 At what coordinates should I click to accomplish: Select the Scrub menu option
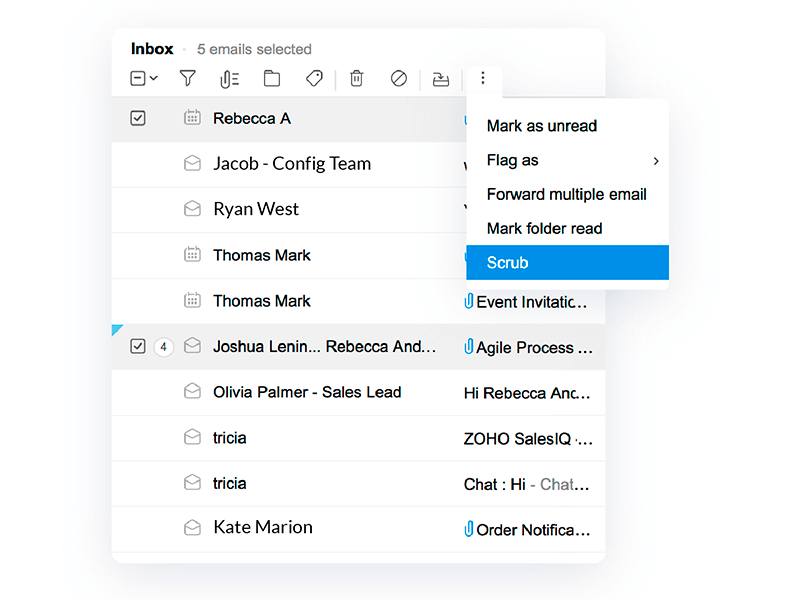coord(507,262)
